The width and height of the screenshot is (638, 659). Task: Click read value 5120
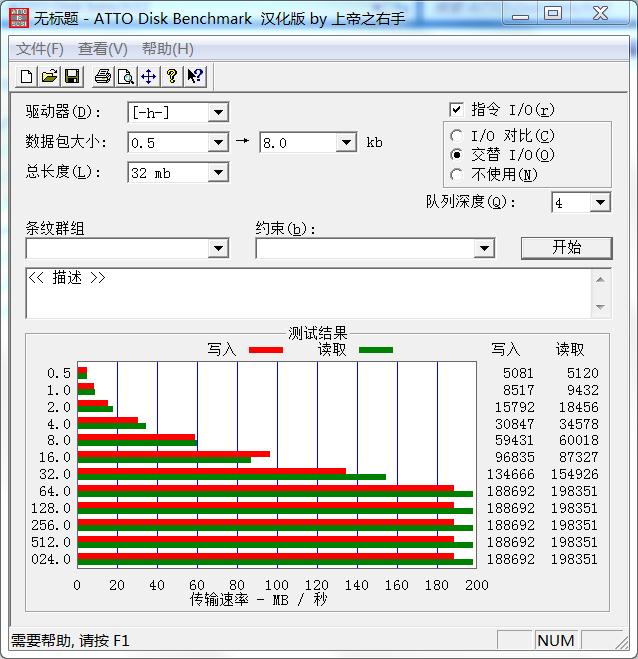pyautogui.click(x=583, y=373)
